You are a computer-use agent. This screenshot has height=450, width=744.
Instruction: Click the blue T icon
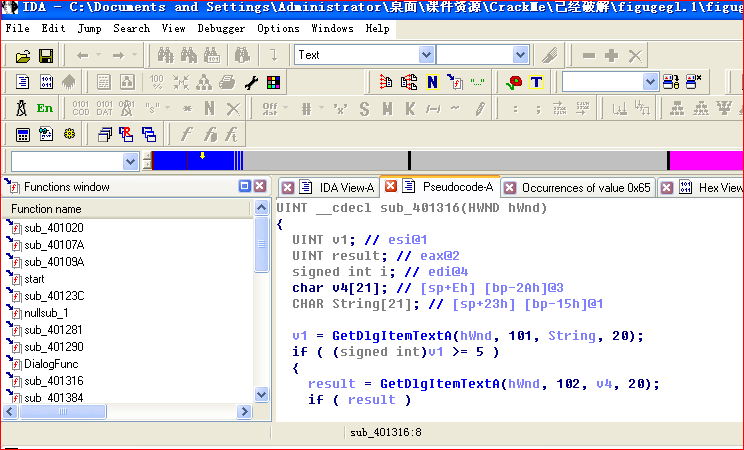536,82
